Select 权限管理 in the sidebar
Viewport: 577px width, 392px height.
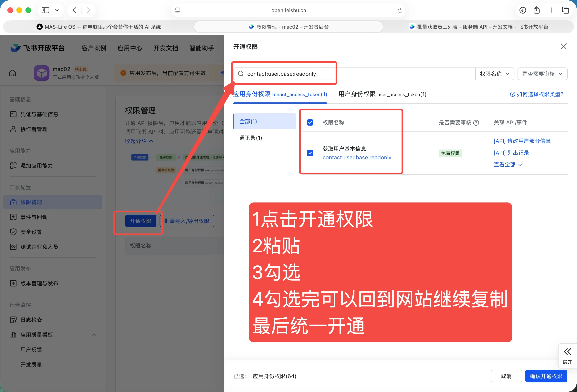[53, 202]
